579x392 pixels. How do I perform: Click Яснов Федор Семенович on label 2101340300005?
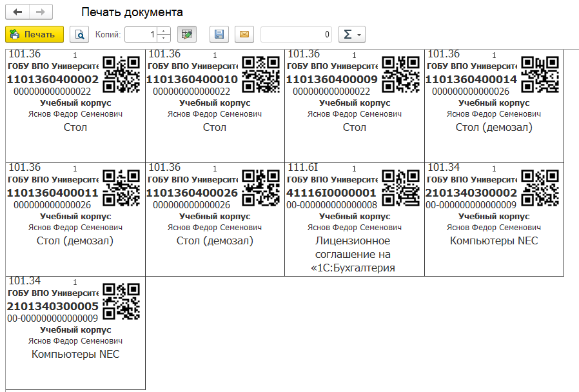75,341
